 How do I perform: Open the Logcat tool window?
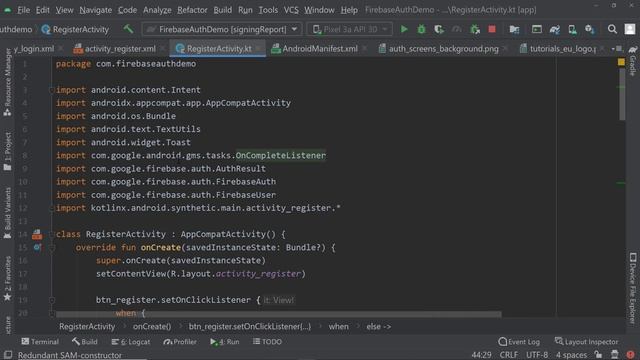click(x=131, y=342)
